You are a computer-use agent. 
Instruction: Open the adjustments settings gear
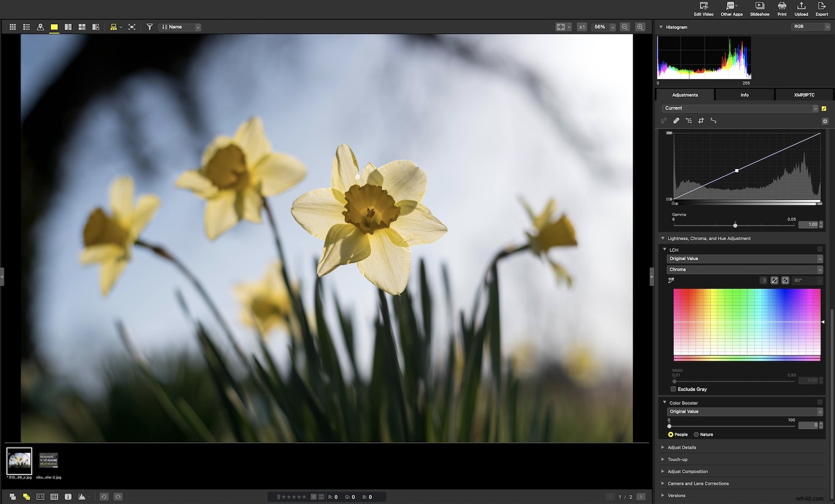[x=825, y=121]
